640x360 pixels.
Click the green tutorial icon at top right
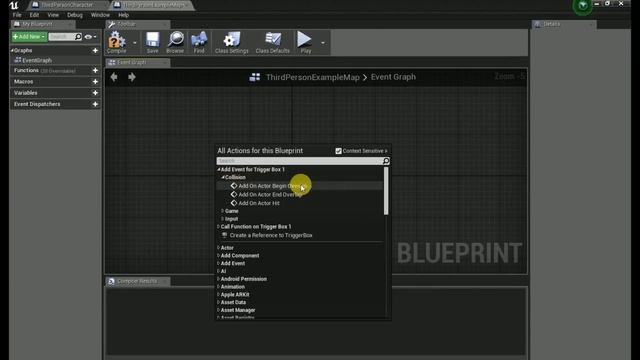pyautogui.click(x=582, y=6)
